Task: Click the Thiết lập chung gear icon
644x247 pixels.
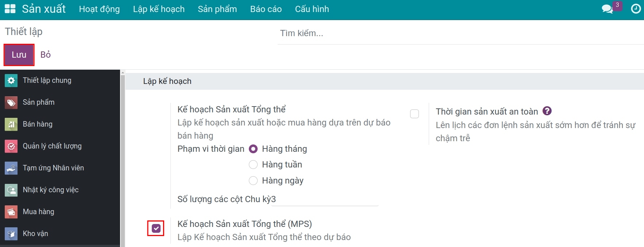Action: pyautogui.click(x=11, y=80)
